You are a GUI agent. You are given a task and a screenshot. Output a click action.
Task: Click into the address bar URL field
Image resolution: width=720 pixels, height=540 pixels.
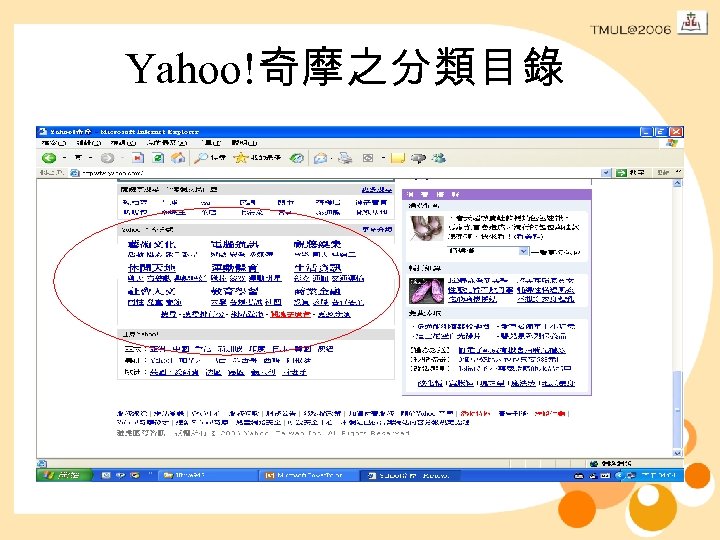pyautogui.click(x=340, y=173)
